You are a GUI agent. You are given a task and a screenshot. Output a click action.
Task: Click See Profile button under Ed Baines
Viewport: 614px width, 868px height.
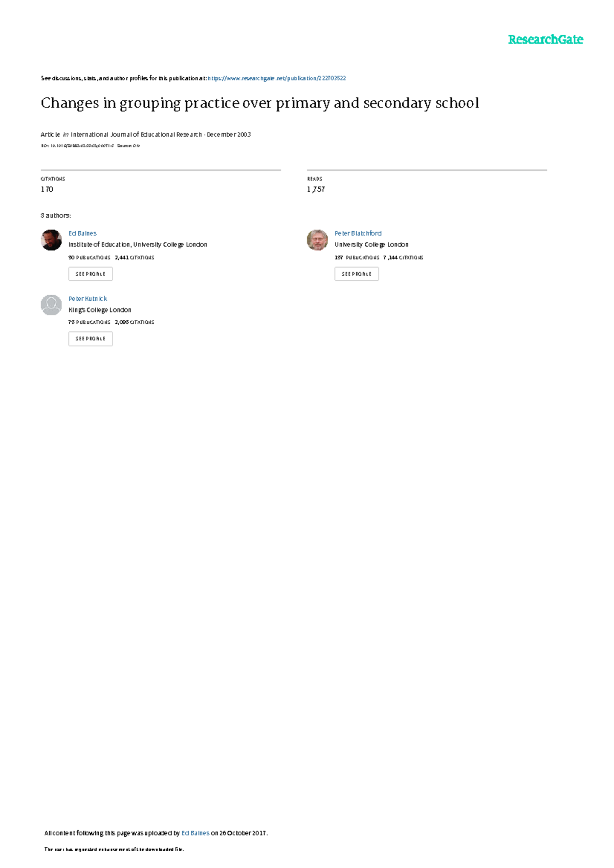pos(91,274)
